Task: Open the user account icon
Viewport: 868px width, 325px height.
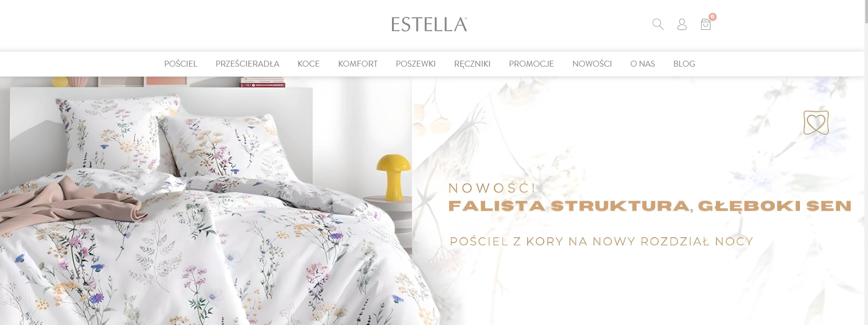Action: tap(682, 24)
